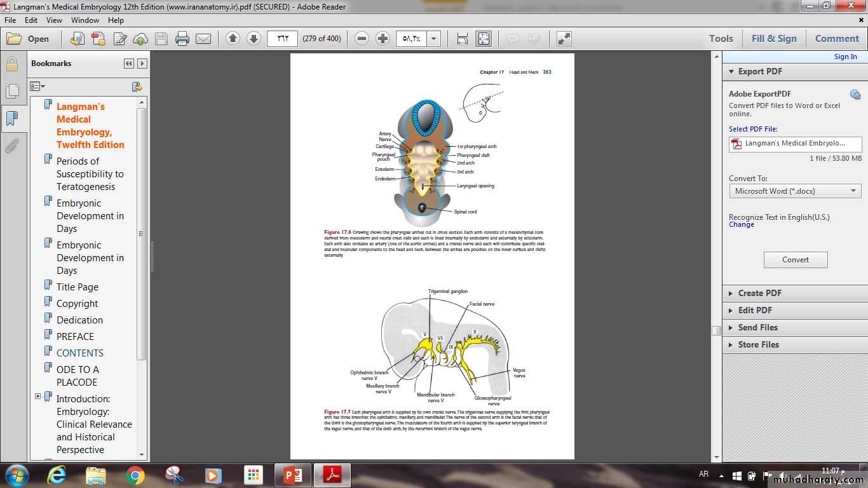Open the Convert To format dropdown

[795, 191]
